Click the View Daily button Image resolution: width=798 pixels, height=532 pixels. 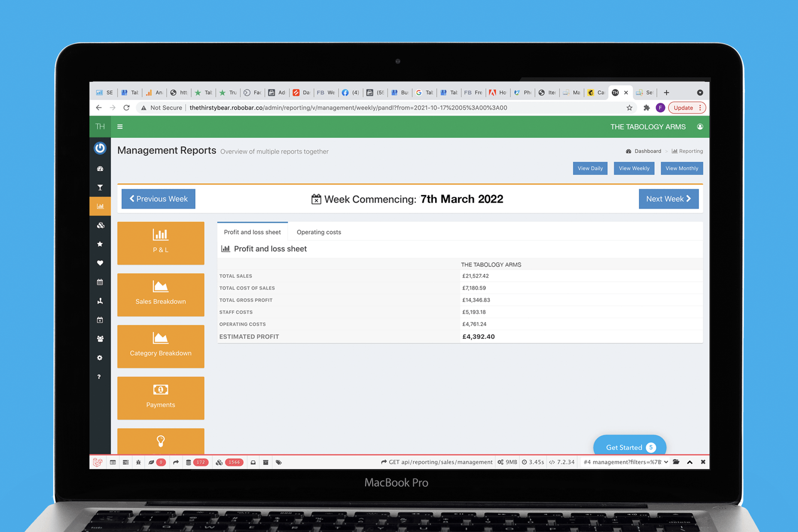590,168
